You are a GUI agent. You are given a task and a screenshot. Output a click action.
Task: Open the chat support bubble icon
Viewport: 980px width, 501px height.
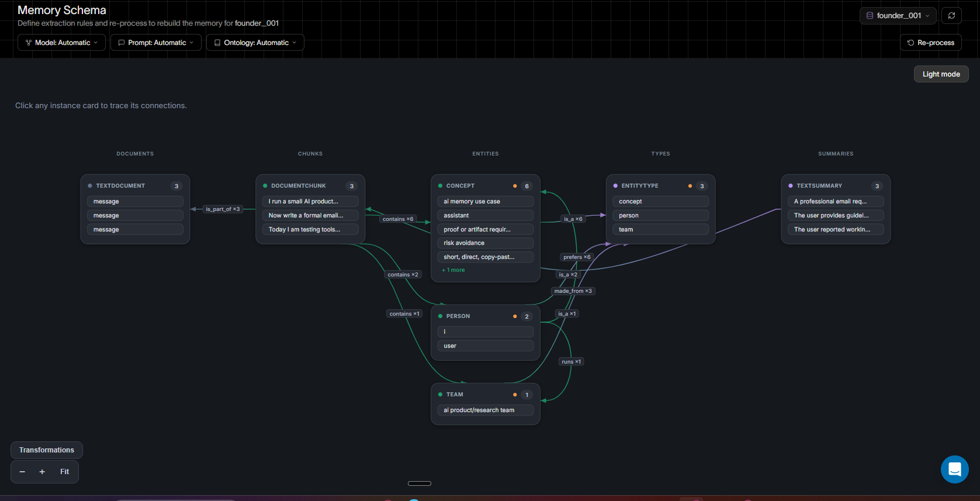954,469
